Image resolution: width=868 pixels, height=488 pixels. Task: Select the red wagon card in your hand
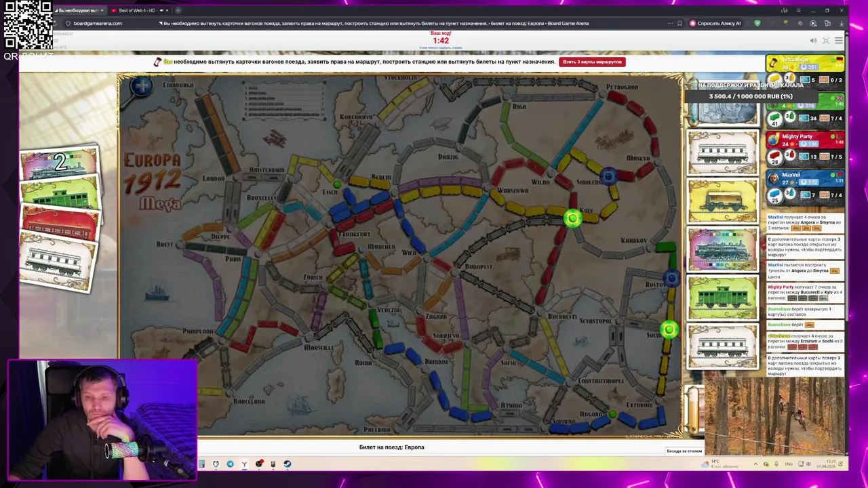[x=60, y=224]
